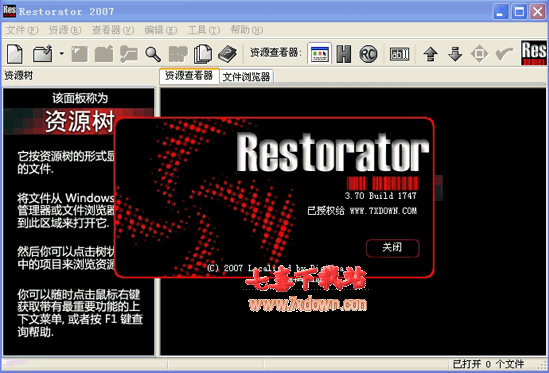Click the 关闭 button in splash dialog
549x373 pixels.
tap(392, 248)
